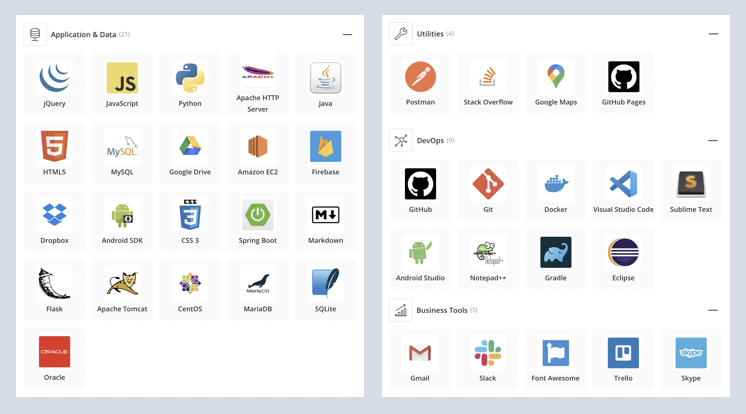The image size is (746, 414).
Task: Click the Utilities wrench icon
Action: tap(401, 34)
